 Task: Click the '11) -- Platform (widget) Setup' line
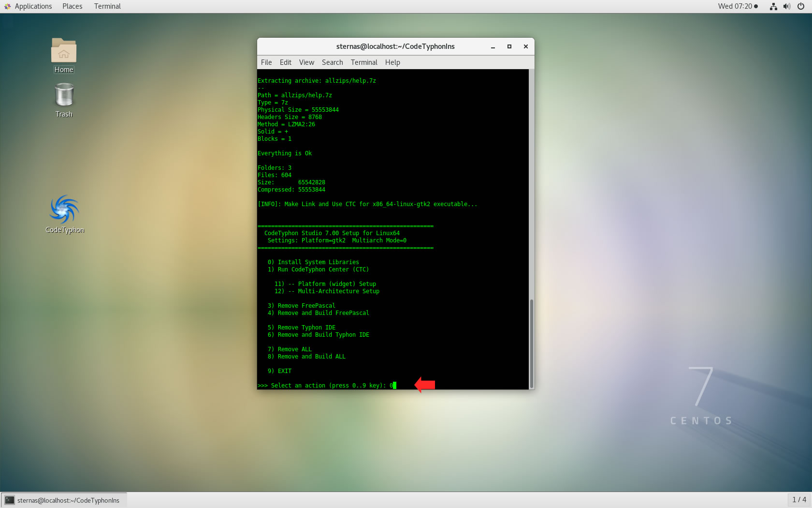click(x=325, y=284)
